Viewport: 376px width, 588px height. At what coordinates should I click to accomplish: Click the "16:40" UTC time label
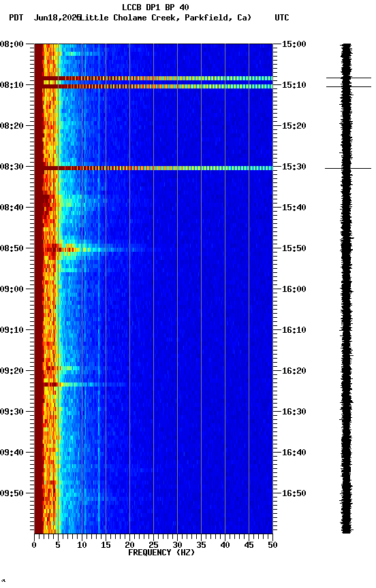(x=294, y=453)
